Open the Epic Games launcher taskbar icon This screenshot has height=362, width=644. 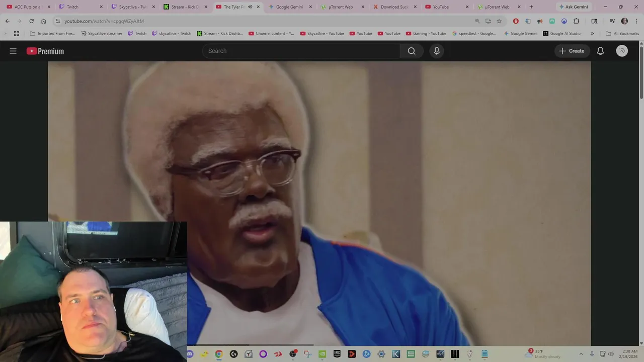coord(337,354)
